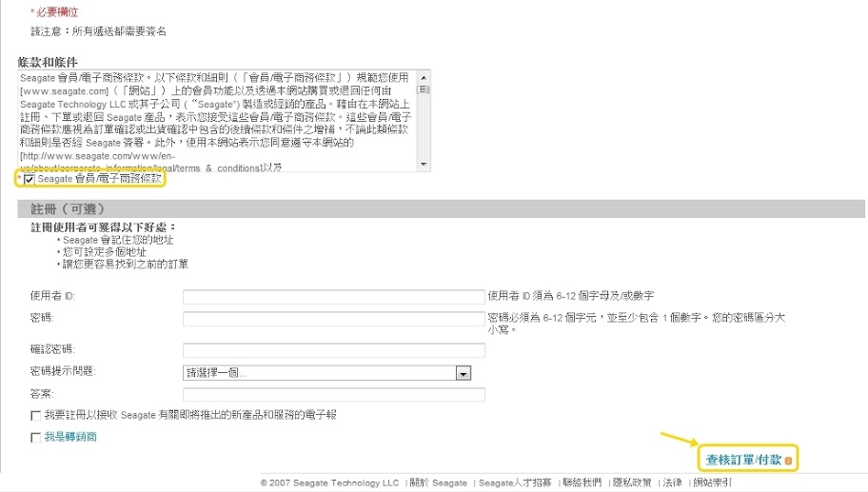Click the 必要欄位 required-field note
This screenshot has height=492, width=868.
click(54, 12)
